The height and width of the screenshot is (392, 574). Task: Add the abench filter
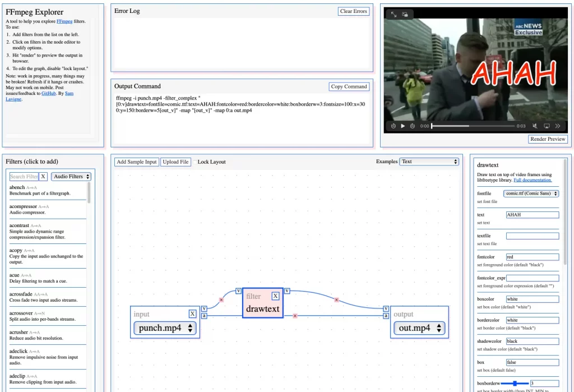48,190
